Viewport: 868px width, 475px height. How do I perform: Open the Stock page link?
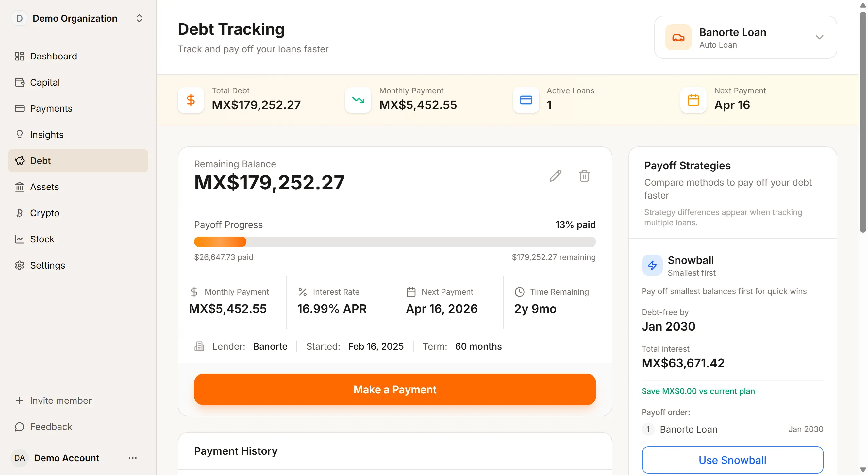(78, 239)
